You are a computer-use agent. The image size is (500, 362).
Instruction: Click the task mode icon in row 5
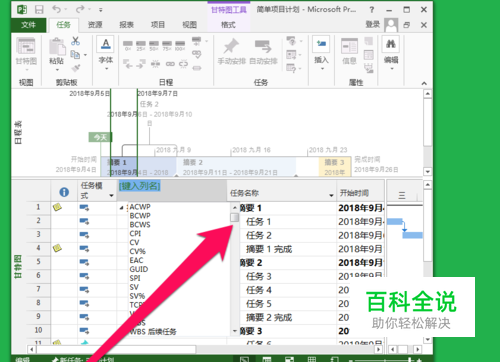coord(84,262)
